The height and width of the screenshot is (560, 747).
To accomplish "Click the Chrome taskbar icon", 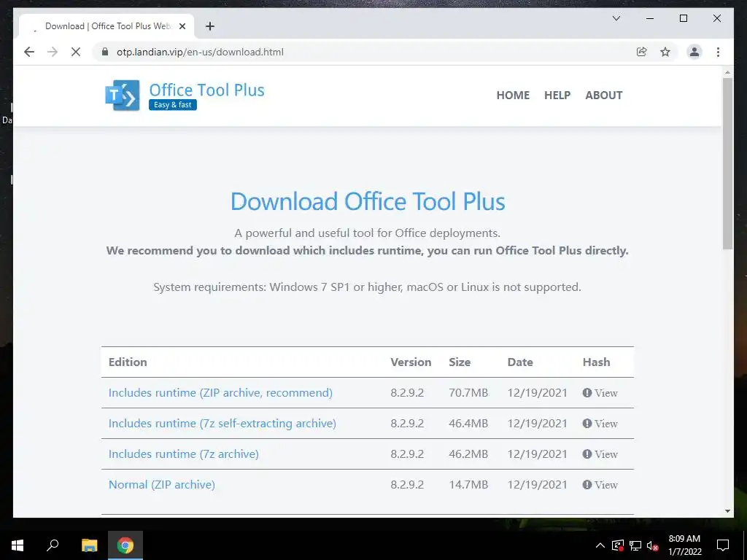I will tap(125, 545).
